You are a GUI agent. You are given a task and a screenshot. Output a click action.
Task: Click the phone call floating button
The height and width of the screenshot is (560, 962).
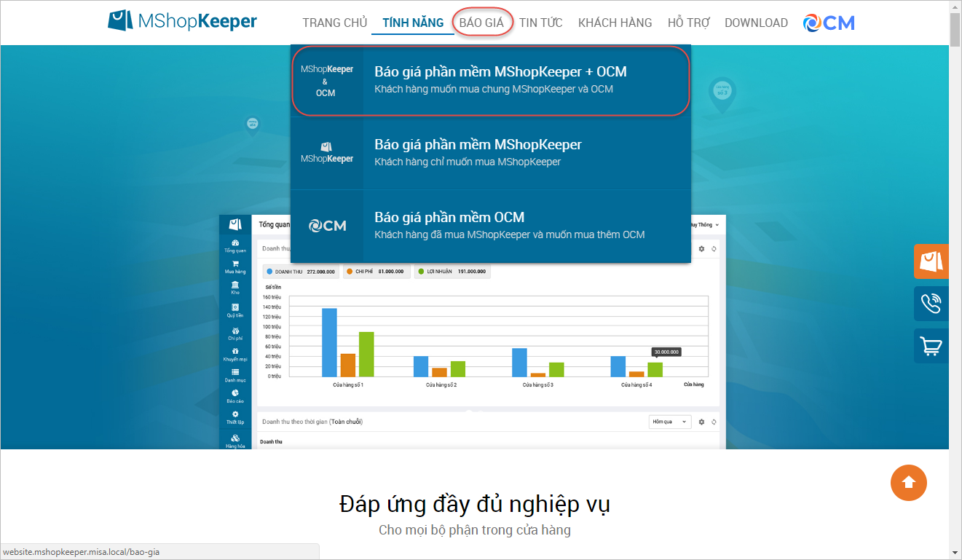click(931, 304)
